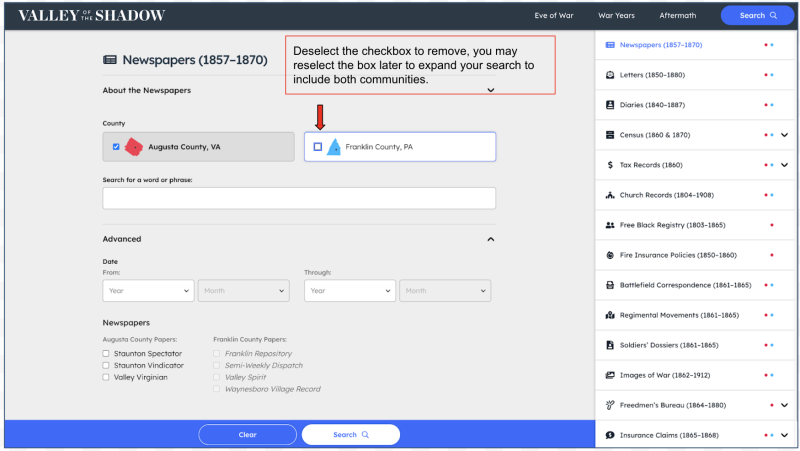800x451 pixels.
Task: Expand the Census sidebar chevron
Action: [784, 135]
